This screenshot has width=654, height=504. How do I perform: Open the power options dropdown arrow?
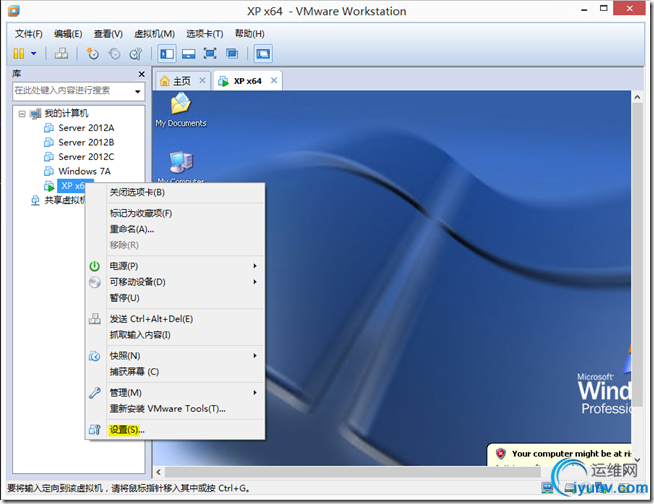point(34,53)
